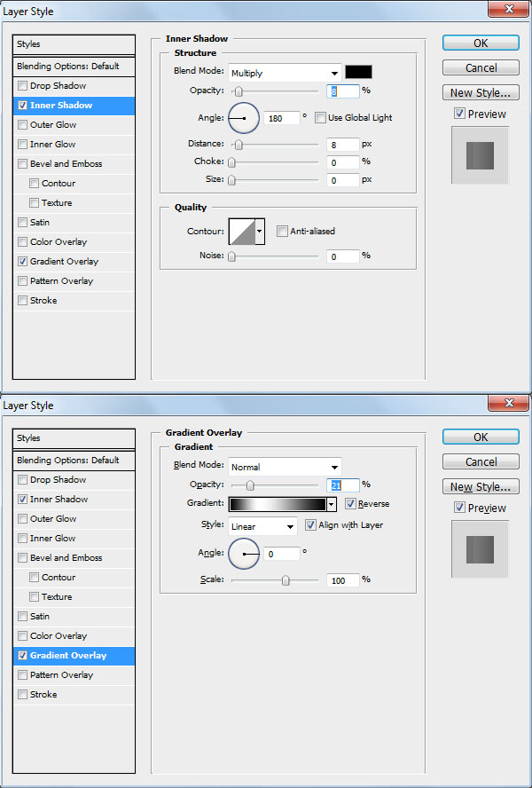Enable Drop Shadow checkbox in top dialog
The width and height of the screenshot is (532, 788).
[22, 86]
